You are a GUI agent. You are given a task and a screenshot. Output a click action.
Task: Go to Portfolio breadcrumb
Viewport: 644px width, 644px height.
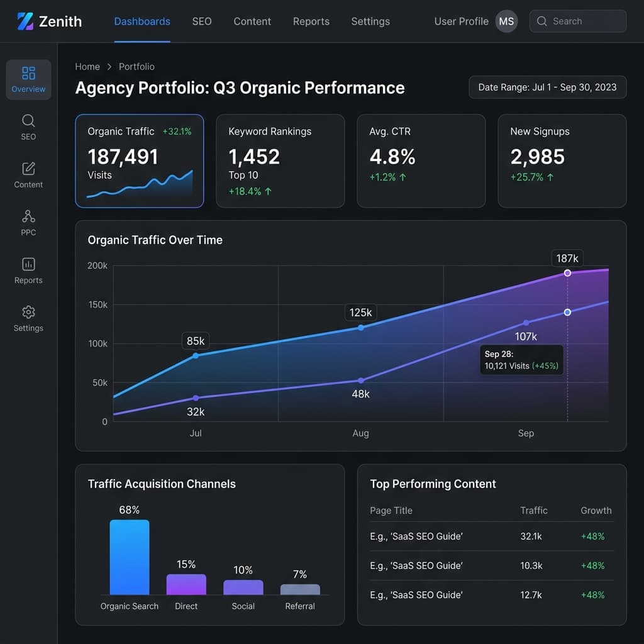pyautogui.click(x=136, y=67)
